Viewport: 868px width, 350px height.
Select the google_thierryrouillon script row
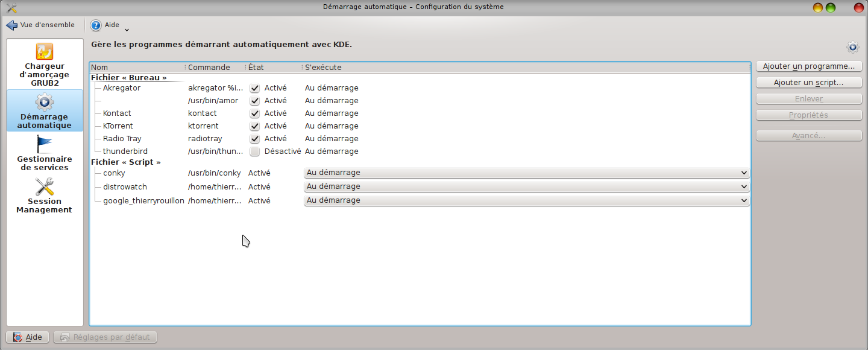(143, 201)
